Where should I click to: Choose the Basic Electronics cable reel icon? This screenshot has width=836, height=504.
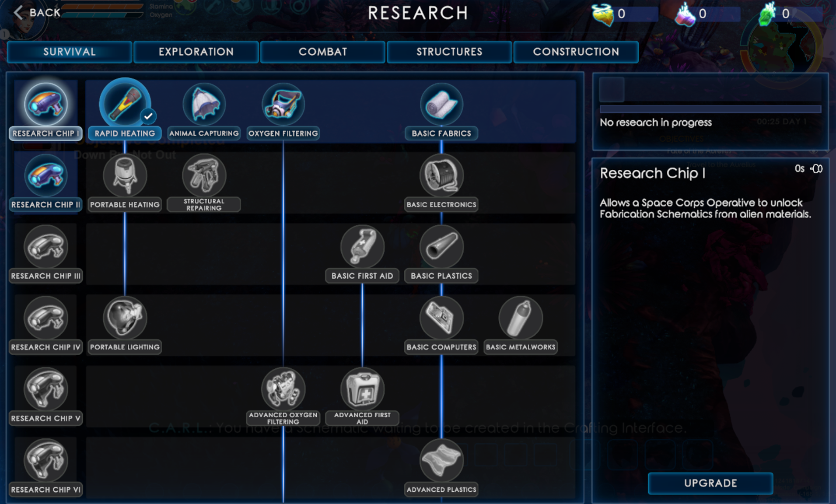tap(441, 175)
